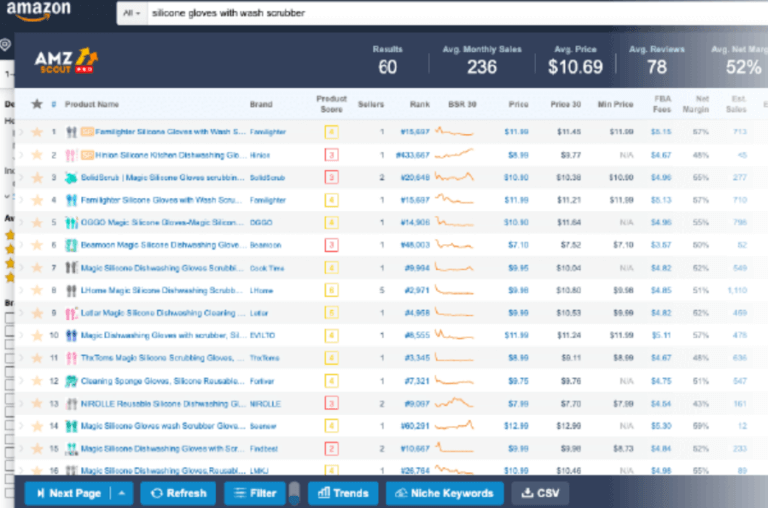The width and height of the screenshot is (768, 508).
Task: Click the Next Page button
Action: pos(68,493)
